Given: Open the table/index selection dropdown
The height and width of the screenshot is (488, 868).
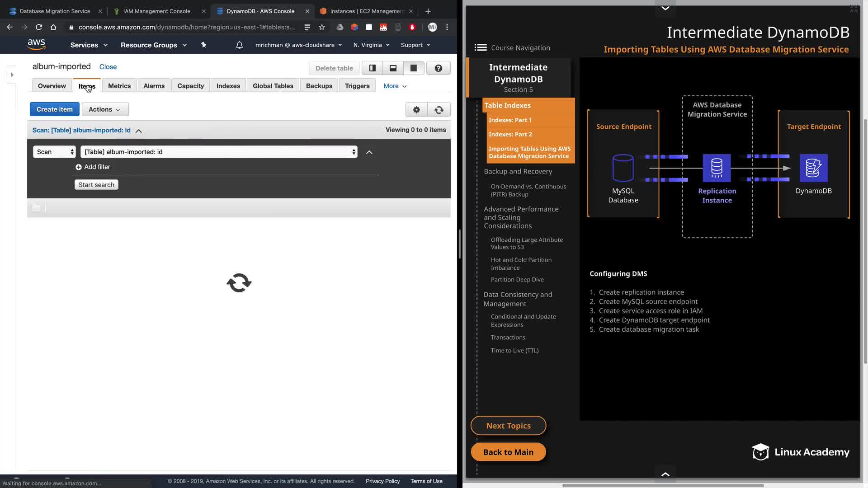Looking at the screenshot, I should click(x=219, y=152).
